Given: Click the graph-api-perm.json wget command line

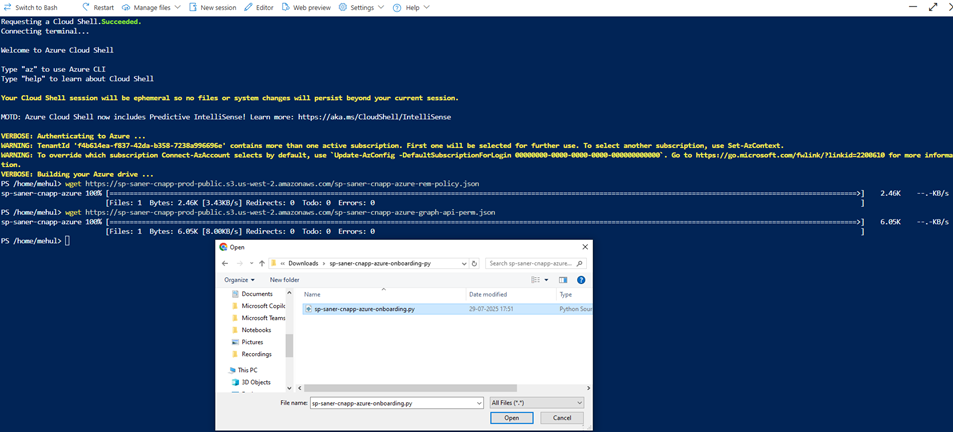Looking at the screenshot, I should pos(280,212).
